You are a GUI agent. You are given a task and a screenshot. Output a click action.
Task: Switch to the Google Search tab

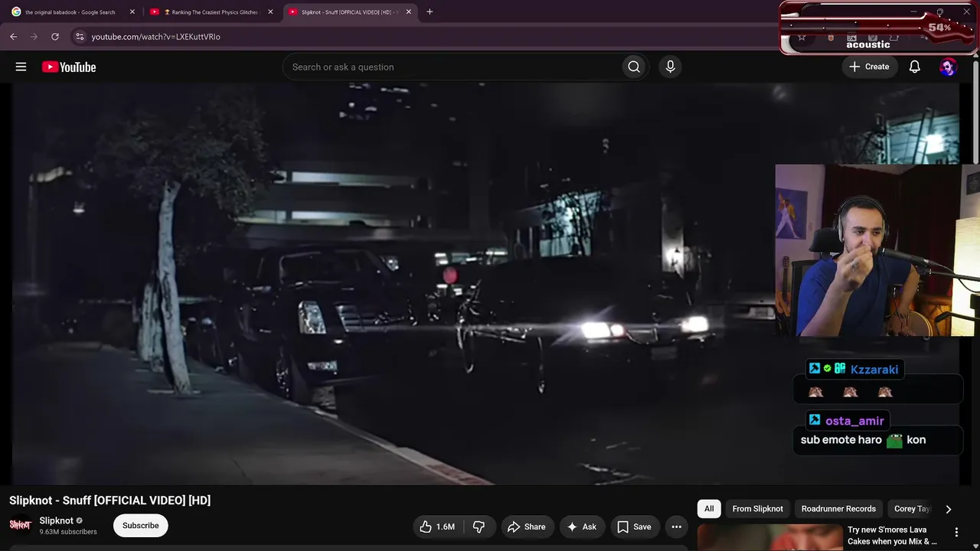70,11
